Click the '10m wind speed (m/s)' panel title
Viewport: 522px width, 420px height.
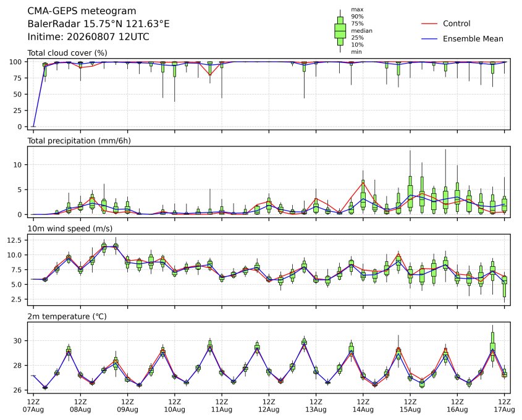(x=70, y=229)
